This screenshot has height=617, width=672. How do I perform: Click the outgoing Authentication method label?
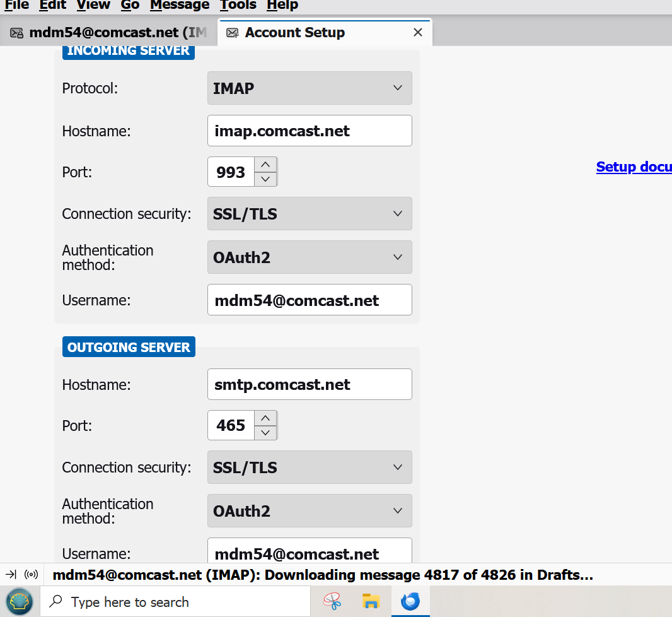(x=108, y=511)
